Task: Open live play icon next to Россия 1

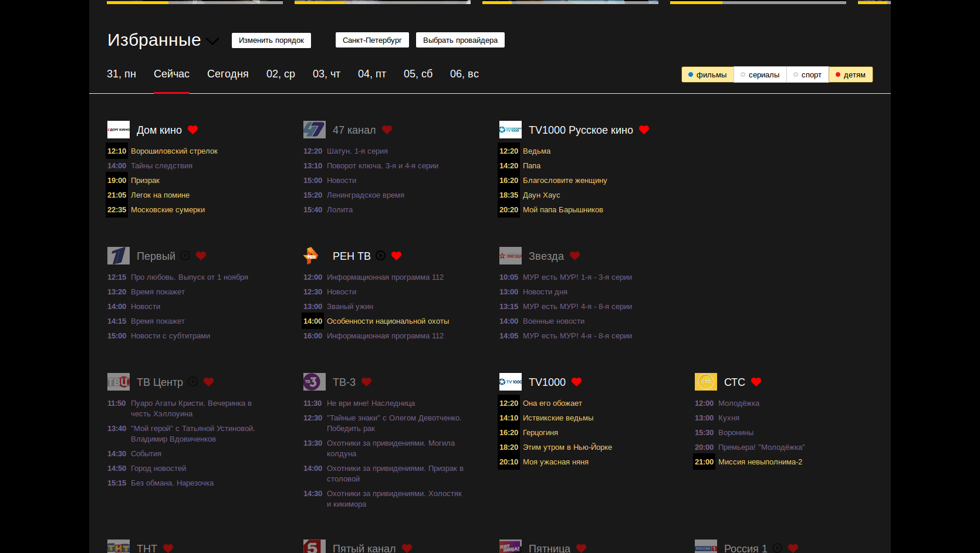Action: coord(777,548)
